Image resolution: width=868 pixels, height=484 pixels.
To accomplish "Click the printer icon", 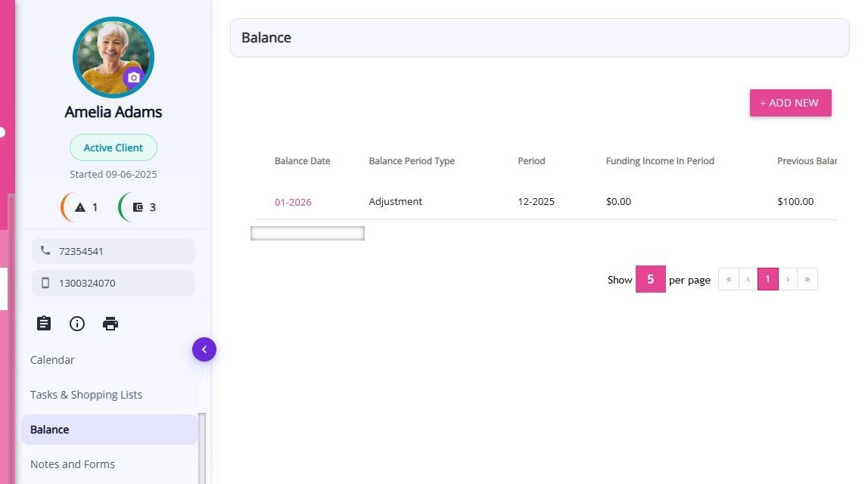I will click(110, 324).
